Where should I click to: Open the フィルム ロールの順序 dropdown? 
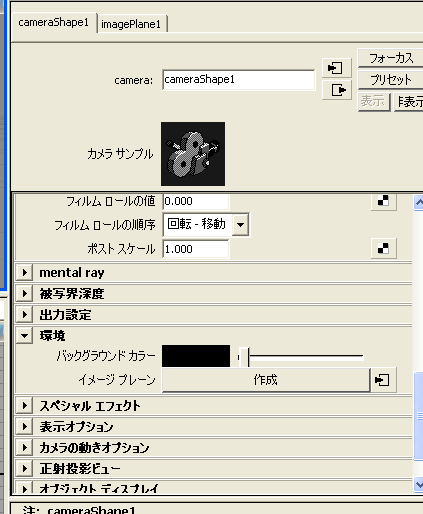[241, 224]
